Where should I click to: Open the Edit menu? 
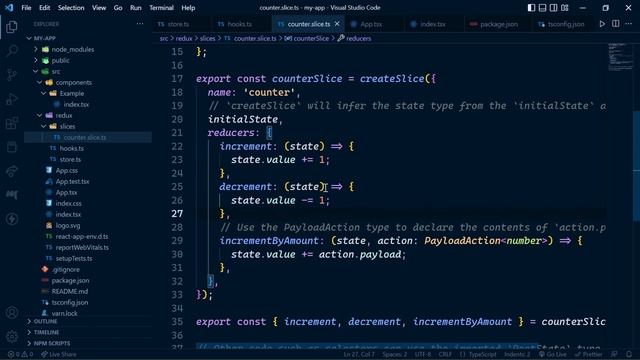pyautogui.click(x=44, y=8)
